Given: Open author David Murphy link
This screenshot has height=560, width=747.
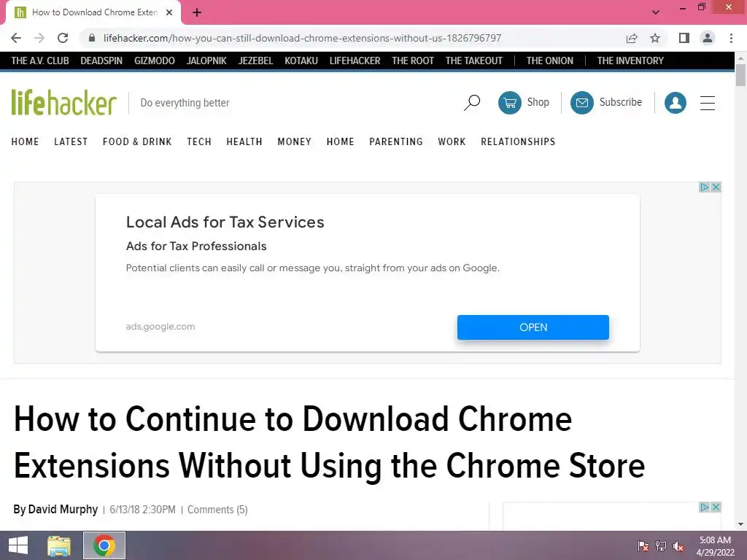Looking at the screenshot, I should 63,509.
